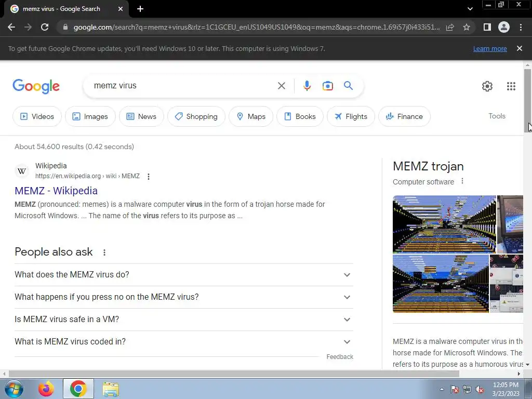The image size is (532, 399).
Task: Click the address bar URL
Action: tap(257, 27)
